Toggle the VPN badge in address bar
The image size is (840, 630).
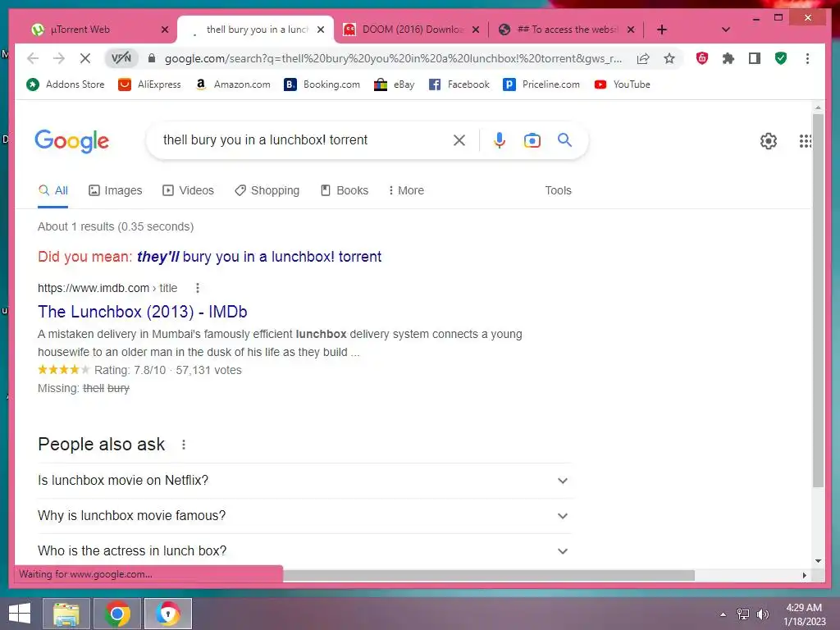click(x=121, y=58)
